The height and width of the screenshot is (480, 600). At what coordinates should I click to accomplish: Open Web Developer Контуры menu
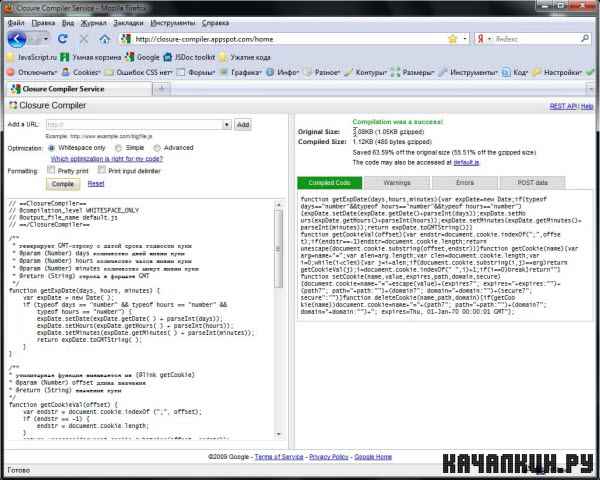coord(366,72)
